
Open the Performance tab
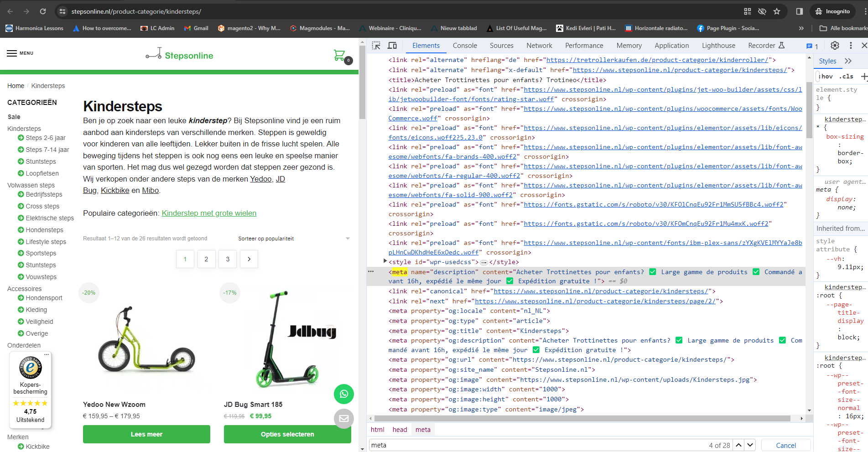[x=584, y=46]
